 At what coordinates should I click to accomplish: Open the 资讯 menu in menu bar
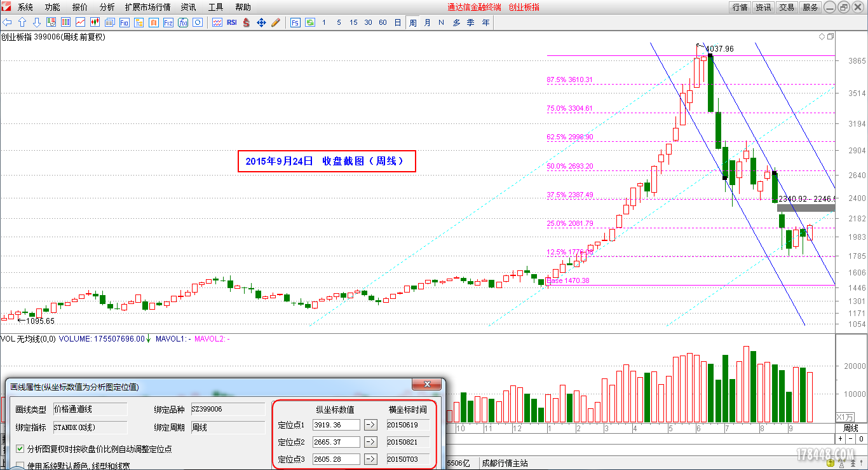pyautogui.click(x=188, y=8)
